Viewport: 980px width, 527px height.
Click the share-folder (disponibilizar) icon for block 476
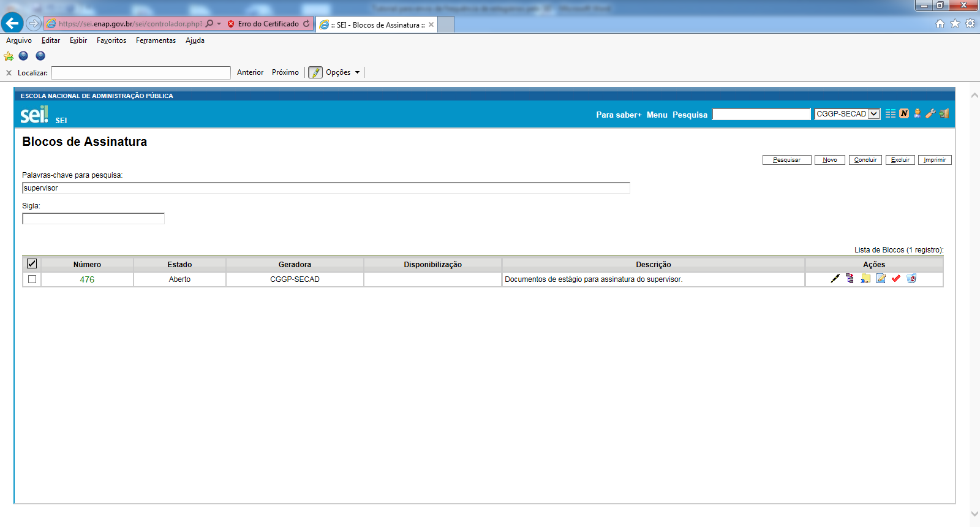[865, 279]
